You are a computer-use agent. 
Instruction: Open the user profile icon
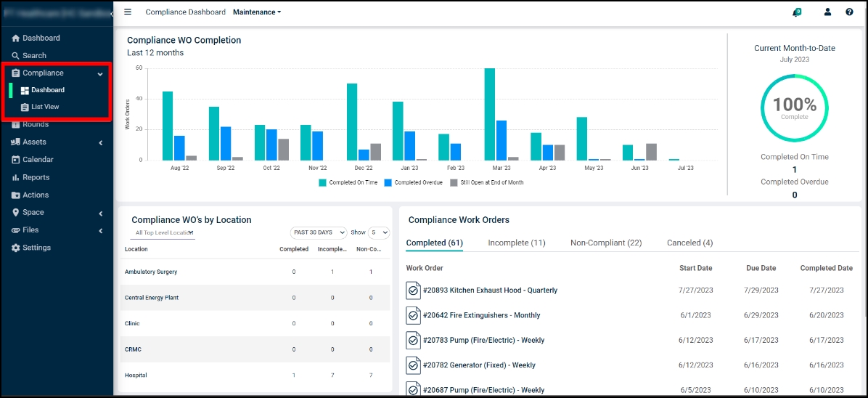pos(827,12)
